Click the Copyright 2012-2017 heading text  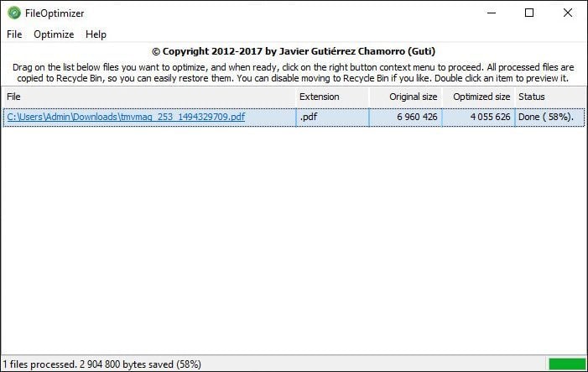point(294,51)
